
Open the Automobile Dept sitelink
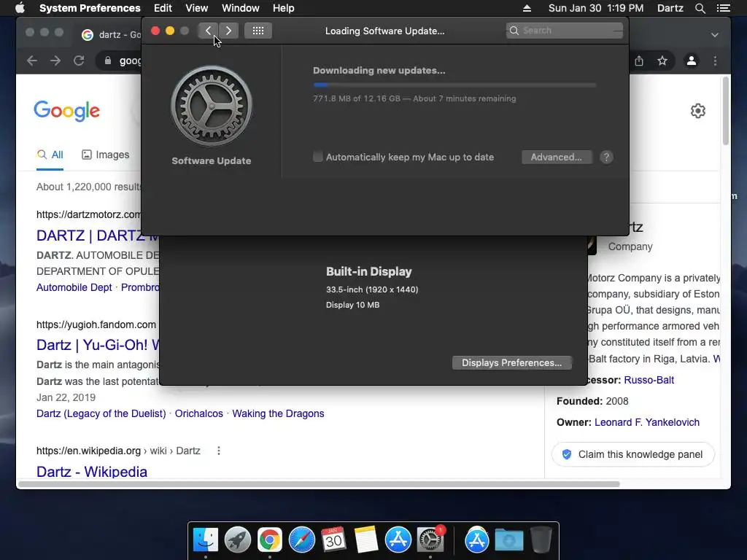[x=74, y=287]
